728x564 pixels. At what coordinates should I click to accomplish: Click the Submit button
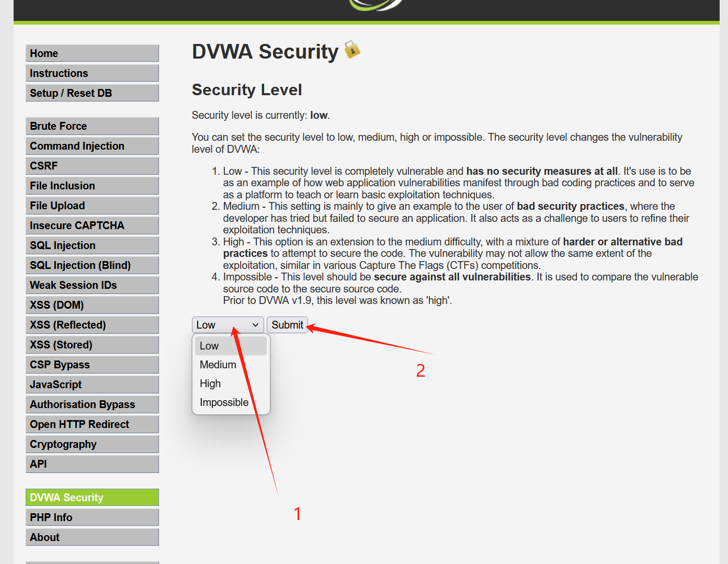[x=287, y=325]
